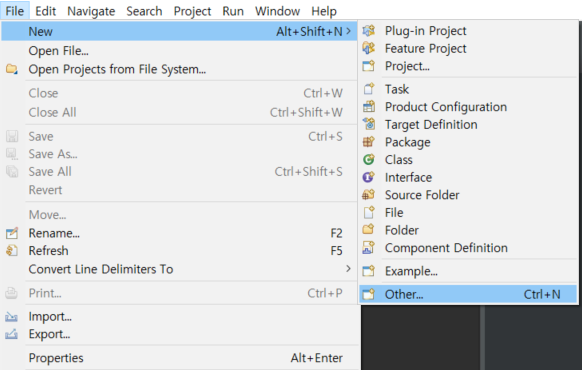582x370 pixels.
Task: Click the green Class icon
Action: point(369,160)
